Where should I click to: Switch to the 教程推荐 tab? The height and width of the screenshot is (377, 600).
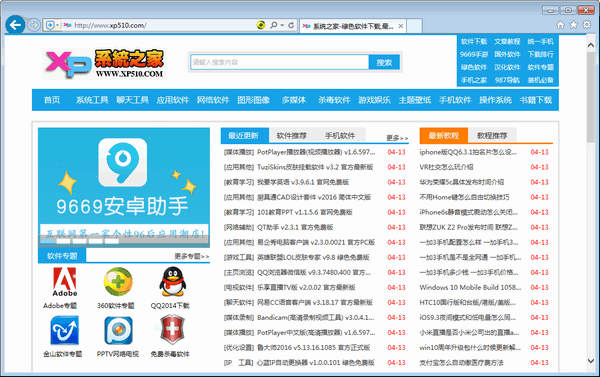point(492,135)
